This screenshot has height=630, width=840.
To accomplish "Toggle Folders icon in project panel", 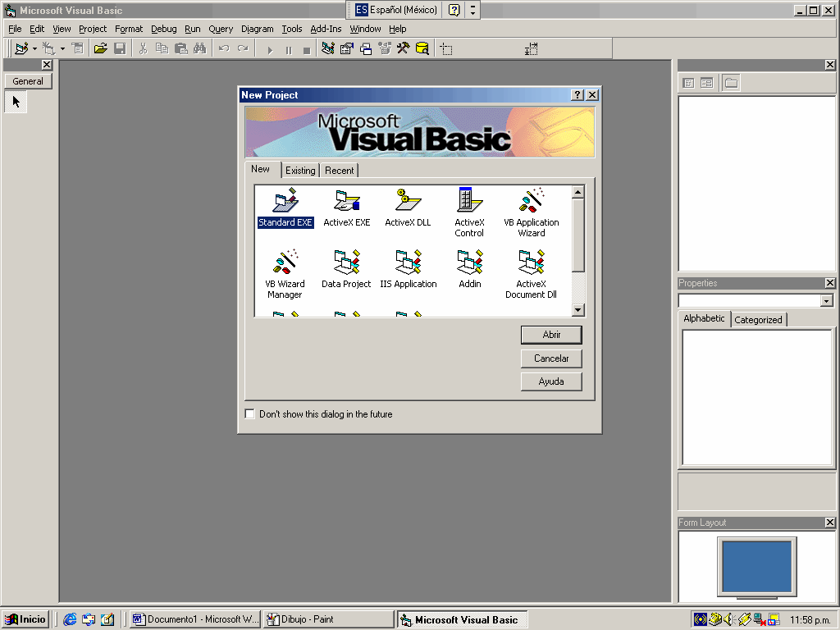I will tap(731, 83).
